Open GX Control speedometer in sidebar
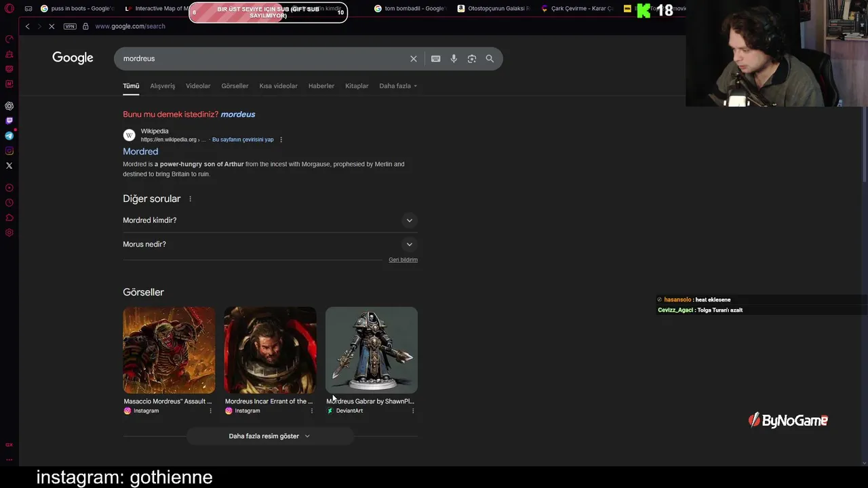 [x=9, y=39]
